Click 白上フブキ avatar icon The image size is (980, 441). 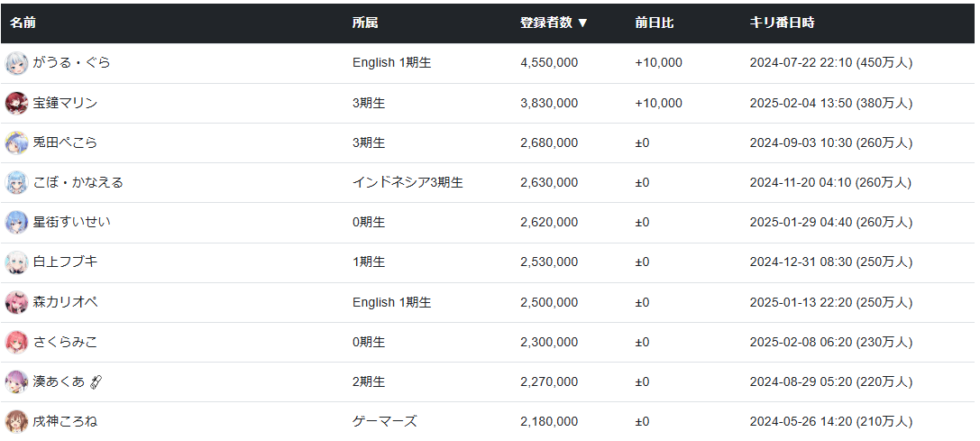(x=16, y=262)
